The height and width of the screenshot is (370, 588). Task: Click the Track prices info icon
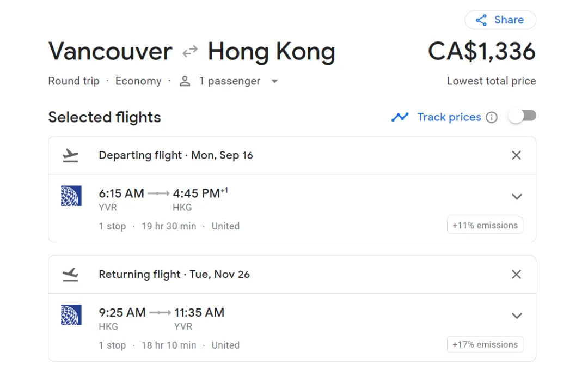coord(492,117)
